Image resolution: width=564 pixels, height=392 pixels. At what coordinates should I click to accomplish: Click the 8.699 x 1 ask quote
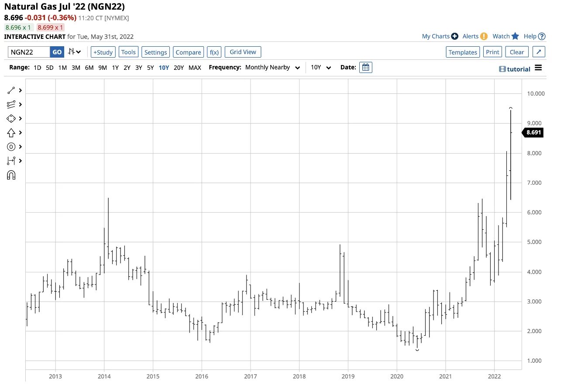[50, 27]
